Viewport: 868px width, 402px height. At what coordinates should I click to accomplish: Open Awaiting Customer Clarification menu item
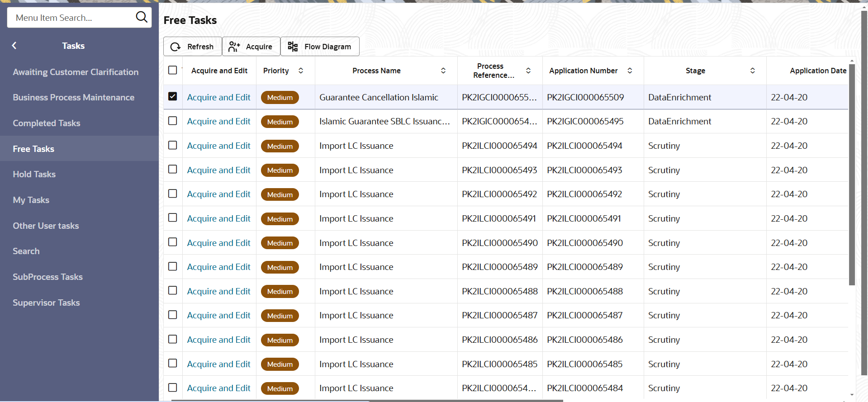pos(76,72)
